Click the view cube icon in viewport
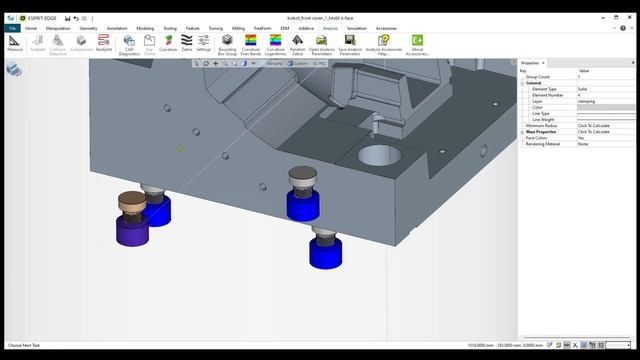Screen dimensions: 640x360 [14, 69]
